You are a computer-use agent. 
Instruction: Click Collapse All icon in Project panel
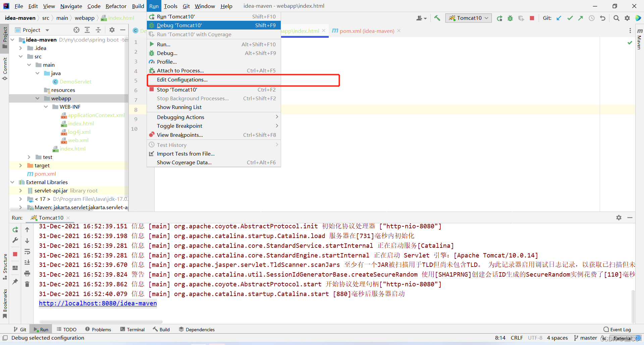click(x=98, y=30)
